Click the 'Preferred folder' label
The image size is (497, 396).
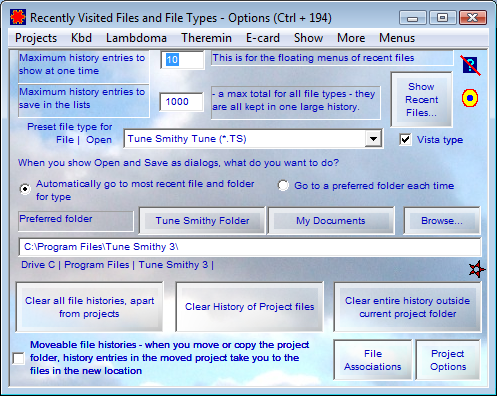[56, 219]
